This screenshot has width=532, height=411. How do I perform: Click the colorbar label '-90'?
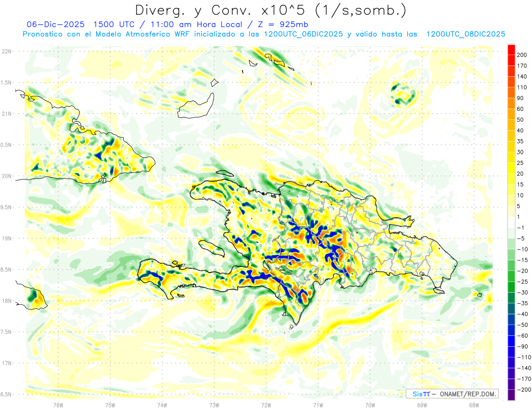522,346
